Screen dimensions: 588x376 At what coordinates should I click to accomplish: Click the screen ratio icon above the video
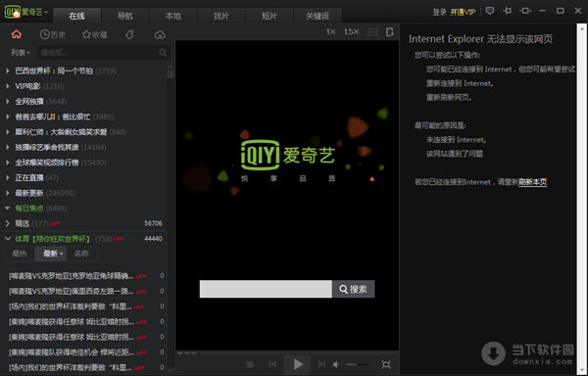(x=372, y=32)
